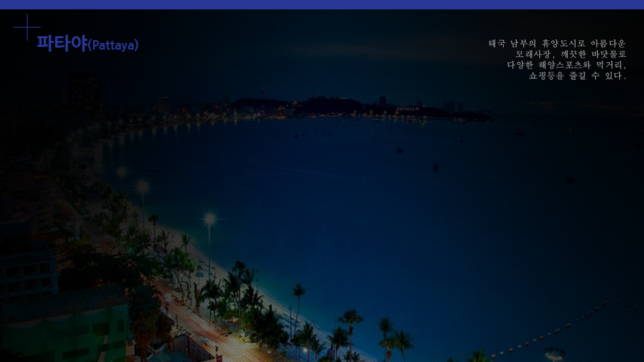644x362 pixels.
Task: Select the line '다양한 해양스포츠와 먹거리,'
Action: pos(567,65)
